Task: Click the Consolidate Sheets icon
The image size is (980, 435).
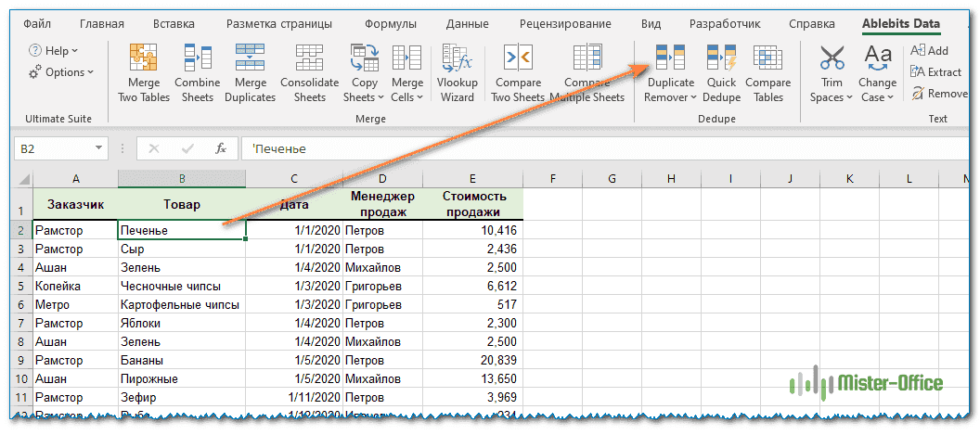Action: click(x=309, y=59)
